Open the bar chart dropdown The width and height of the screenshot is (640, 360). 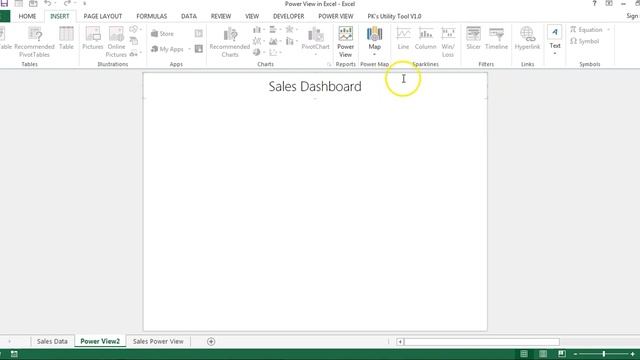[275, 30]
